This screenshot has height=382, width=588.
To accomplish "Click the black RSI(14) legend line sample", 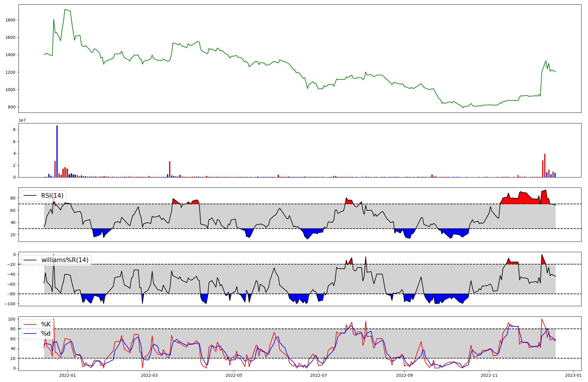I will point(30,196).
